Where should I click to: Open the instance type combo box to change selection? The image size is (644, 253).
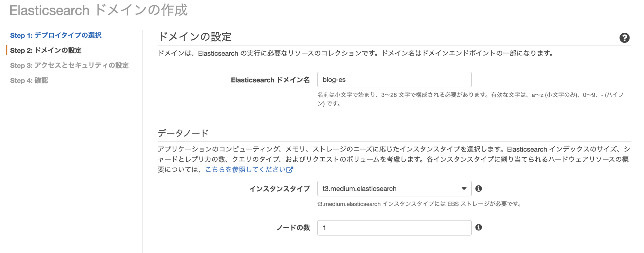click(x=393, y=189)
